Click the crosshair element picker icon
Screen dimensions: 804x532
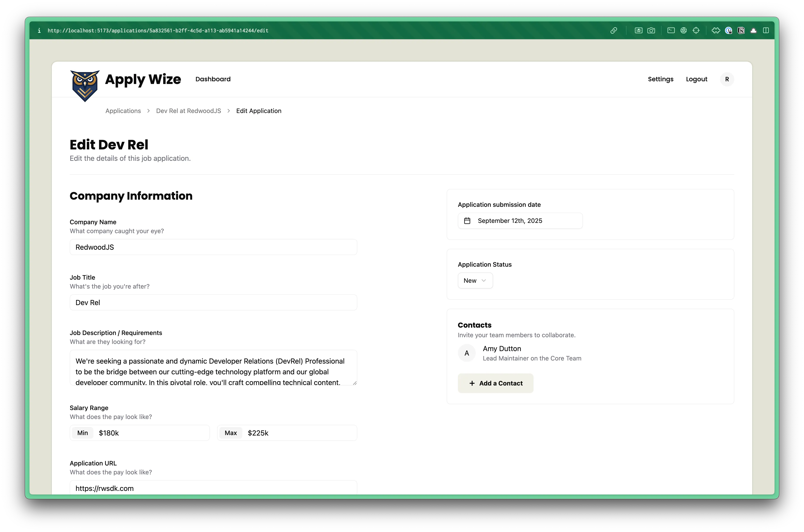coord(696,31)
